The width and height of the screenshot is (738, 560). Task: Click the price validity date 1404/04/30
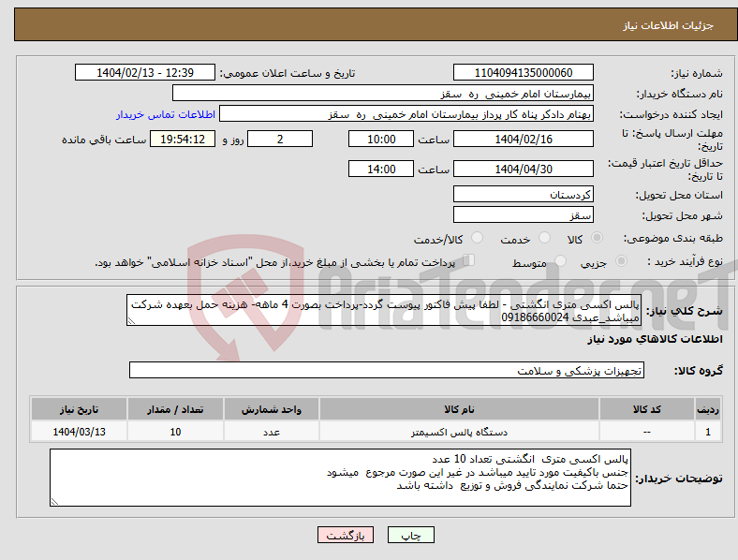[x=523, y=169]
